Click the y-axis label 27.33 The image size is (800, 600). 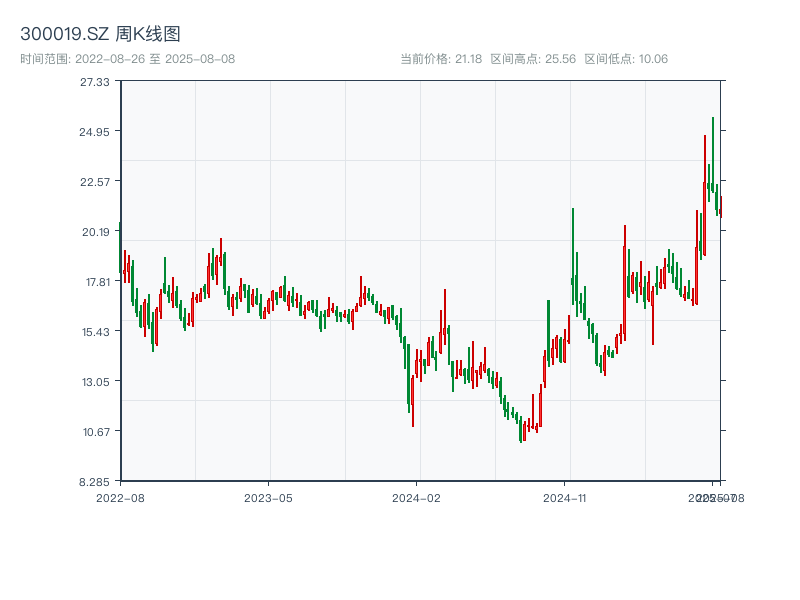[x=94, y=82]
